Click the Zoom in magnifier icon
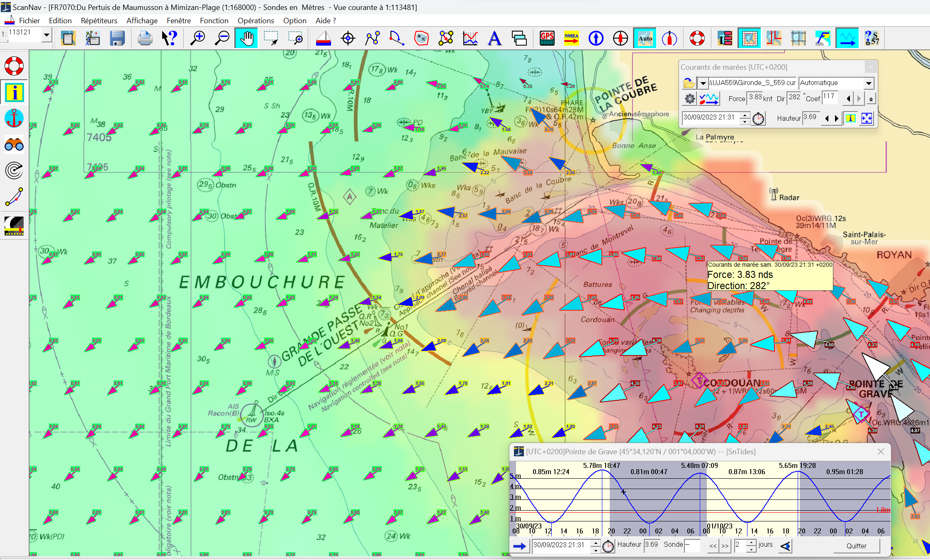The height and width of the screenshot is (560, 930). click(x=197, y=38)
